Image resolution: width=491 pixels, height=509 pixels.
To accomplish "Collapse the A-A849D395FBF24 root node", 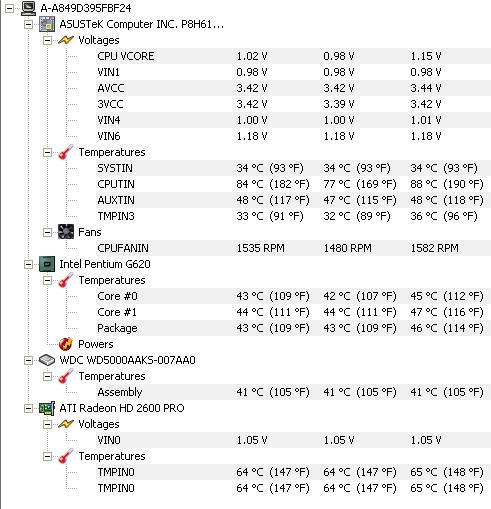I will (10, 8).
